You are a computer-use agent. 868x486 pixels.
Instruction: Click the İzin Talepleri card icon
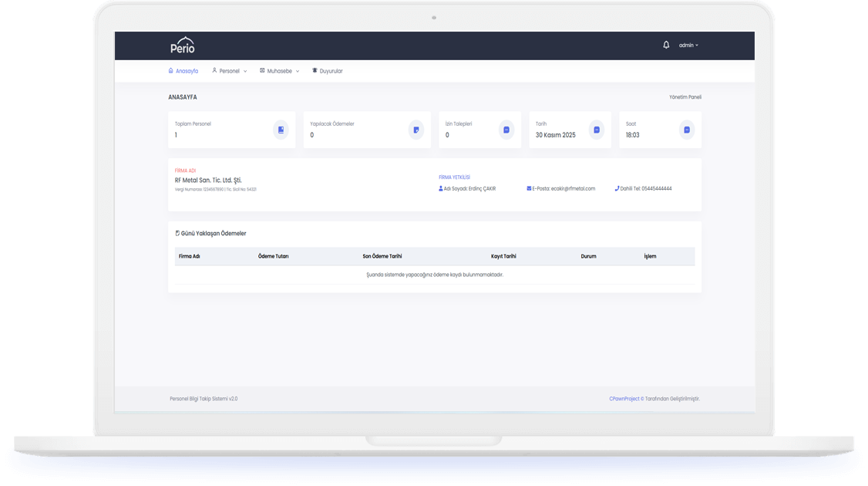[506, 130]
